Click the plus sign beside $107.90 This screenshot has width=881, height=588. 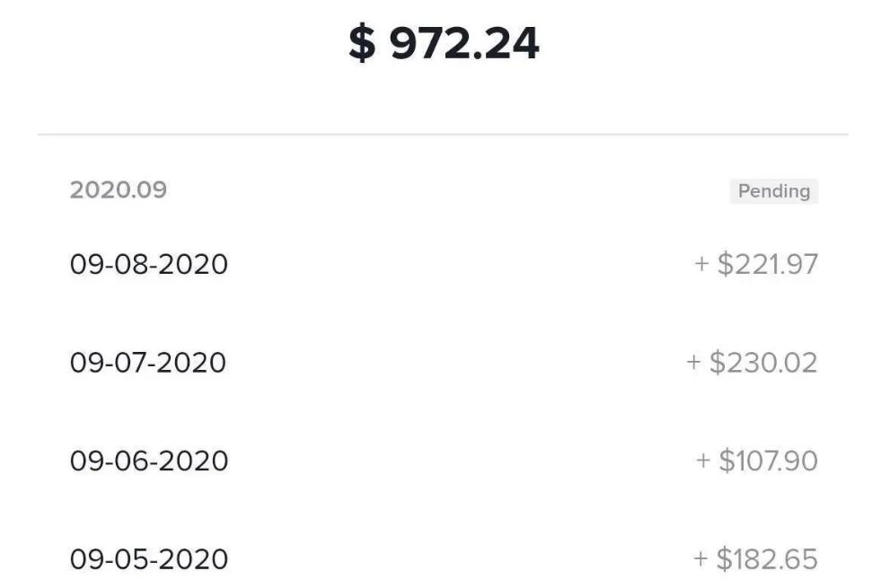click(703, 461)
